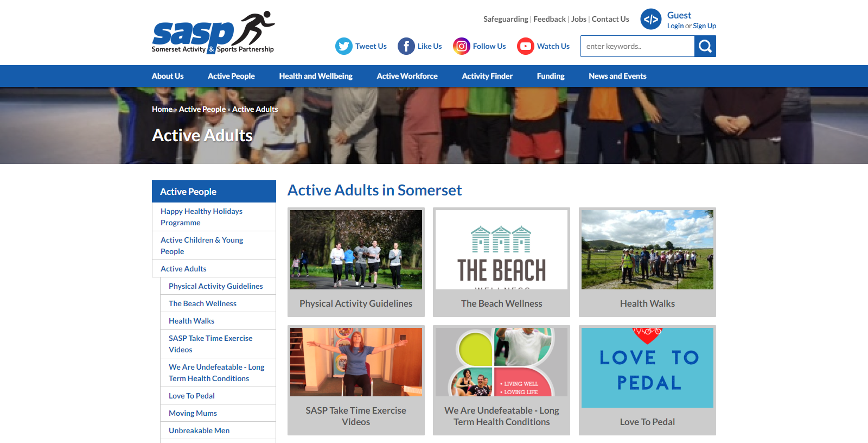Open SASP Take Time Exercise Videos card title

pos(356,416)
